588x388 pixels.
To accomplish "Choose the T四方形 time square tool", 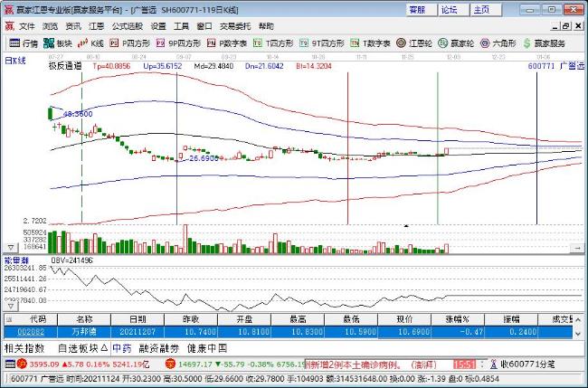I will pos(273,43).
